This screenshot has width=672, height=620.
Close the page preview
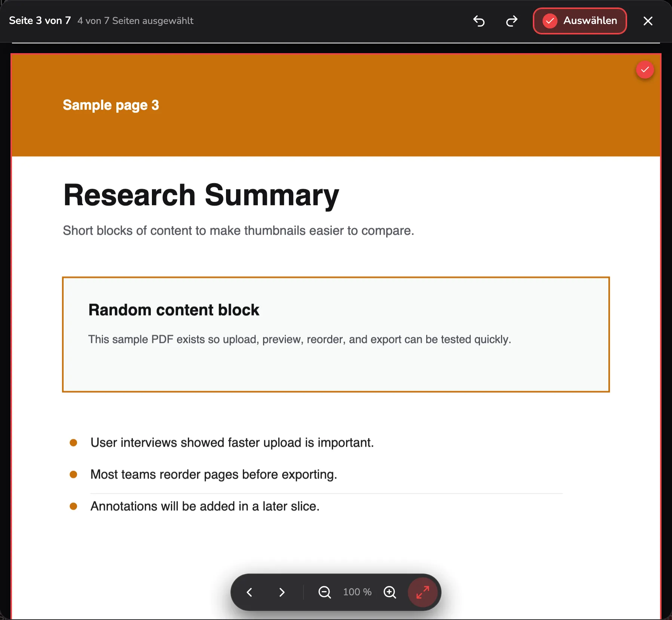[x=648, y=21]
